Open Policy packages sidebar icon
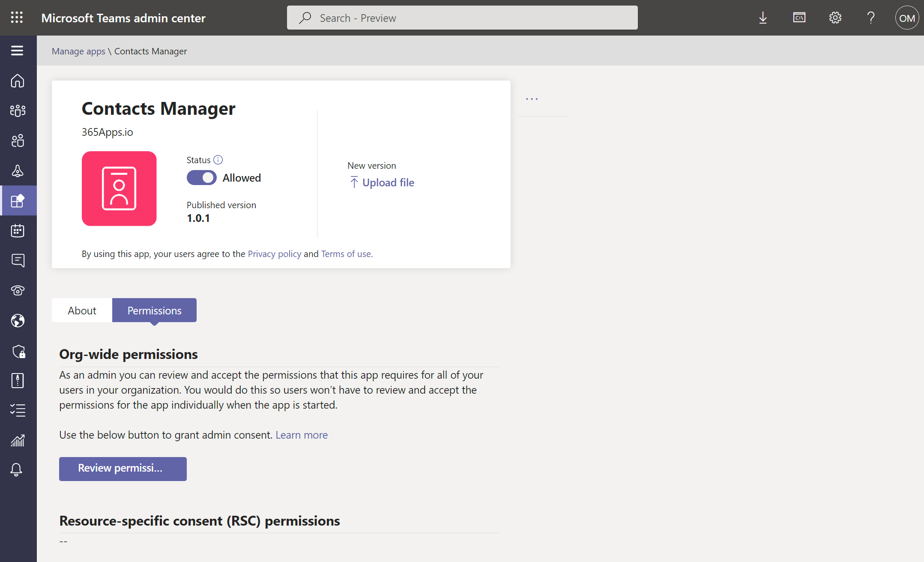Screen dimensions: 924x562 (18, 380)
